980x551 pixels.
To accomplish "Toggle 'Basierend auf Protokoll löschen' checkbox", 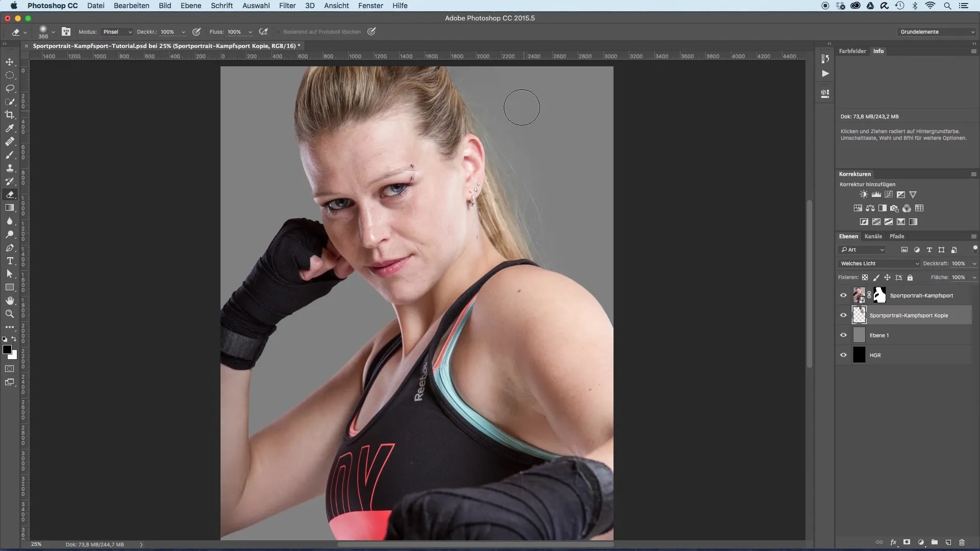I will pos(278,32).
